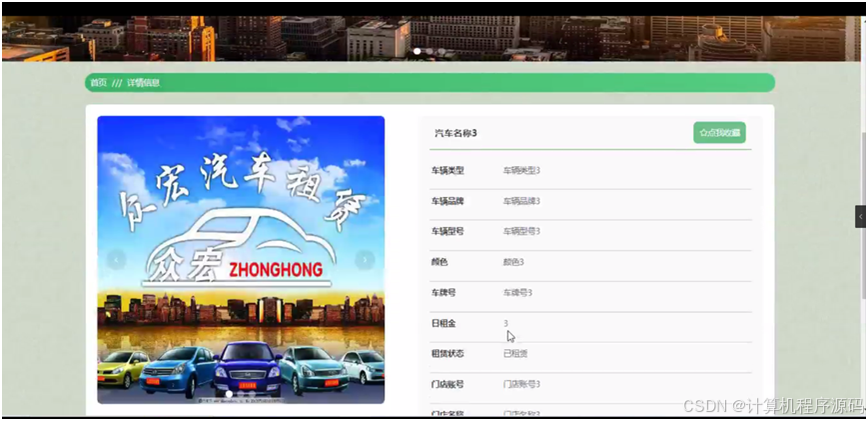Click the 点我收藏 favorite button
This screenshot has height=421, width=868.
pos(719,133)
